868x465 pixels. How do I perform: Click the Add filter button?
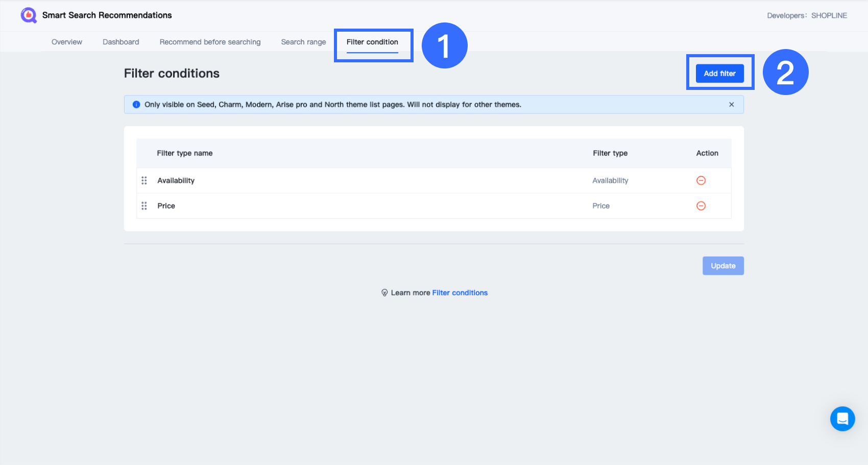coord(719,73)
